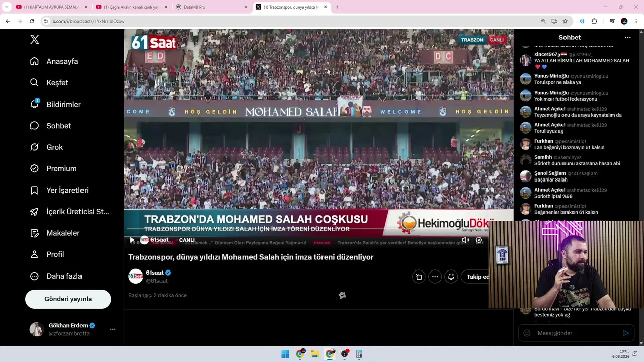Open the broadcast more options menu

(x=435, y=277)
